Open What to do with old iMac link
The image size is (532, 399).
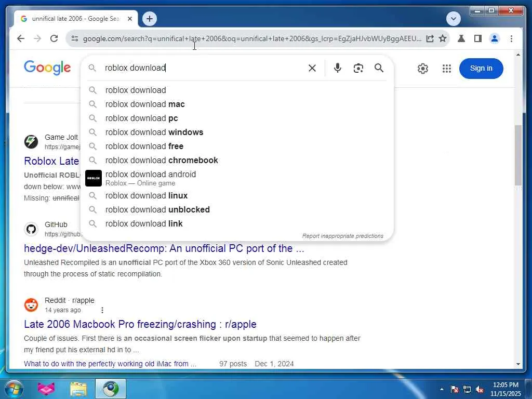(x=110, y=364)
